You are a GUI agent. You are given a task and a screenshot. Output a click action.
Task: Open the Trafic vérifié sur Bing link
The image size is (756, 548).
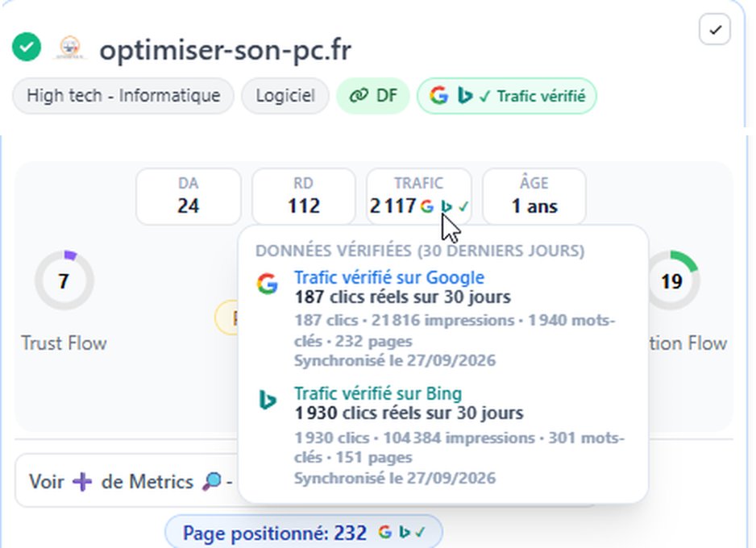point(378,394)
